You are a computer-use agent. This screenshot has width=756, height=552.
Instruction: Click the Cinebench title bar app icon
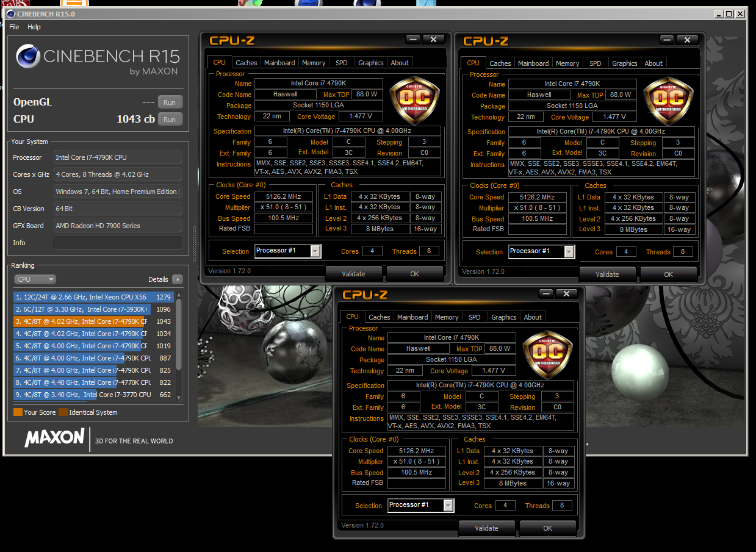(10, 13)
